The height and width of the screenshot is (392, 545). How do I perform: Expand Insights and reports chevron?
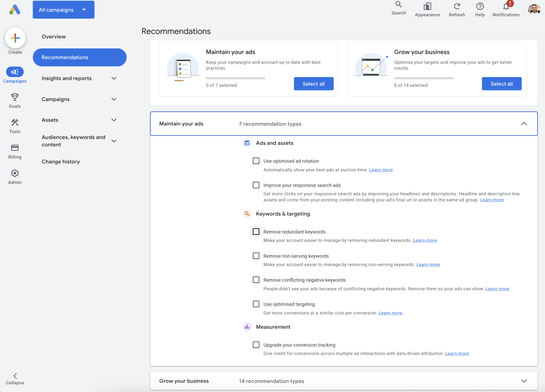pyautogui.click(x=114, y=78)
